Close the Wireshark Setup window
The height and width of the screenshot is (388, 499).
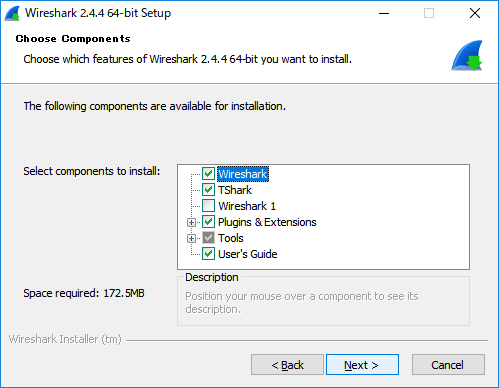point(475,13)
